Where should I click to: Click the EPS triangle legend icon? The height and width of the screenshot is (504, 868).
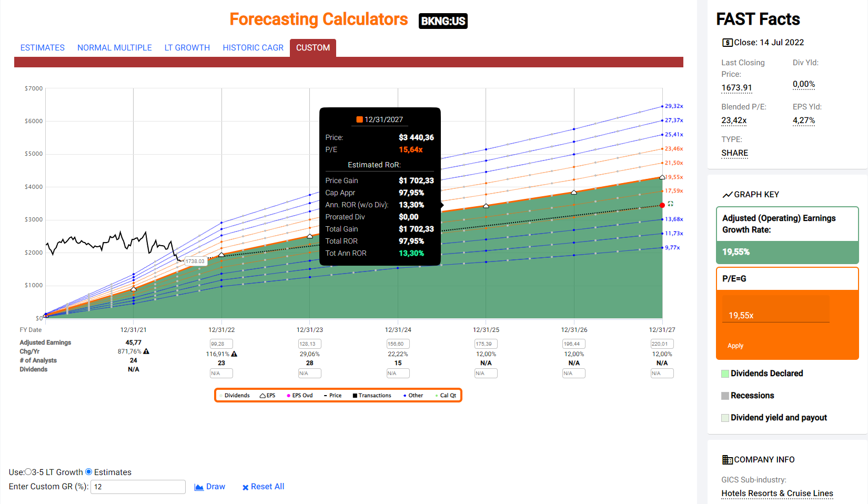coord(263,396)
